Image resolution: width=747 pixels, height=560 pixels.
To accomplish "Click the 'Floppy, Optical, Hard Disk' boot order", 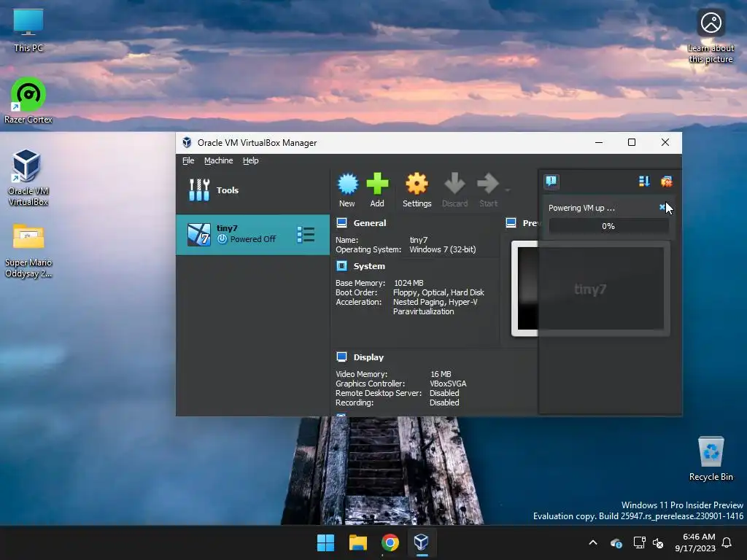I will tap(438, 292).
